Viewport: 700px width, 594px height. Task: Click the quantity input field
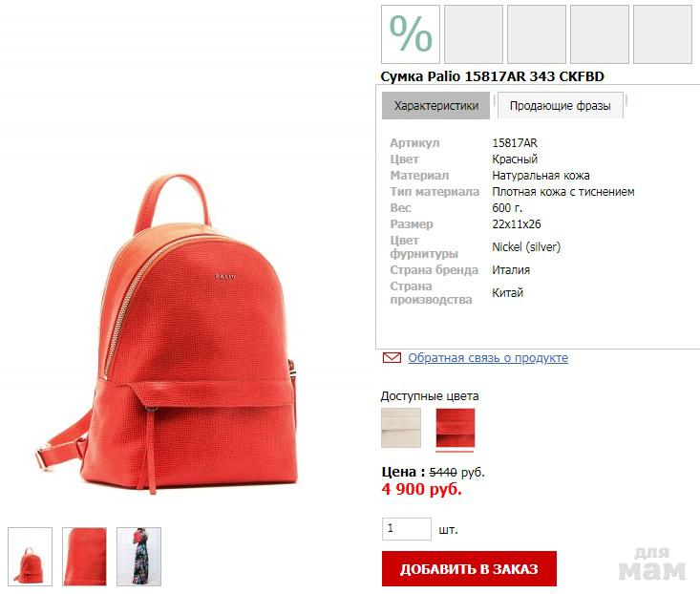(x=406, y=529)
